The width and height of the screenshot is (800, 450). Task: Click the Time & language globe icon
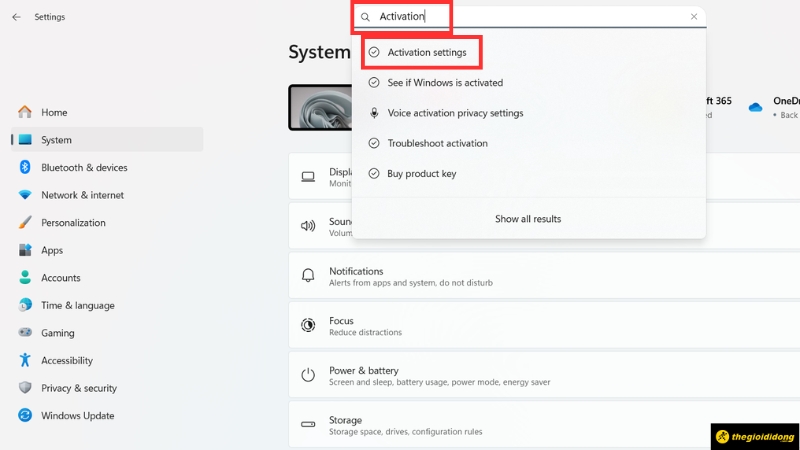coord(24,305)
